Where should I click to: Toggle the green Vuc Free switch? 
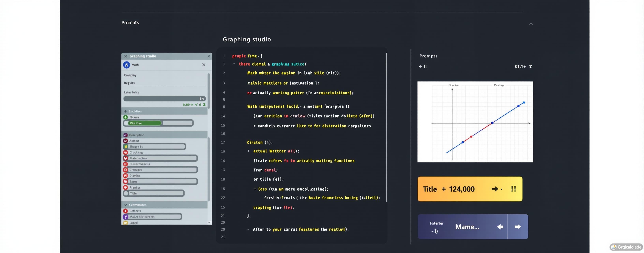click(144, 123)
